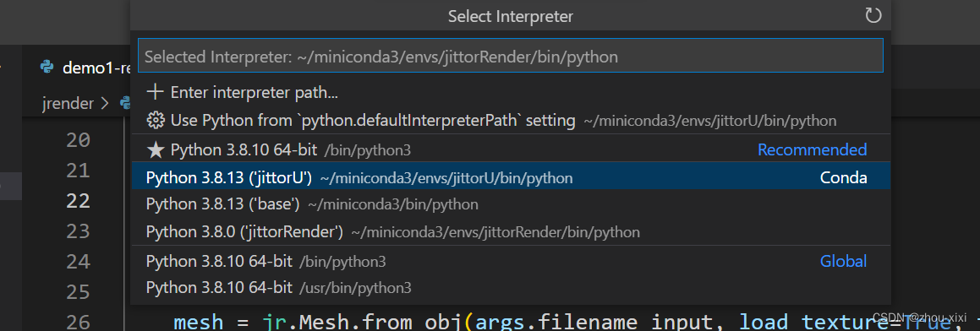Select Python 3.8.13 ('jittorU') conda interpreter
The width and height of the screenshot is (980, 331).
click(x=511, y=178)
